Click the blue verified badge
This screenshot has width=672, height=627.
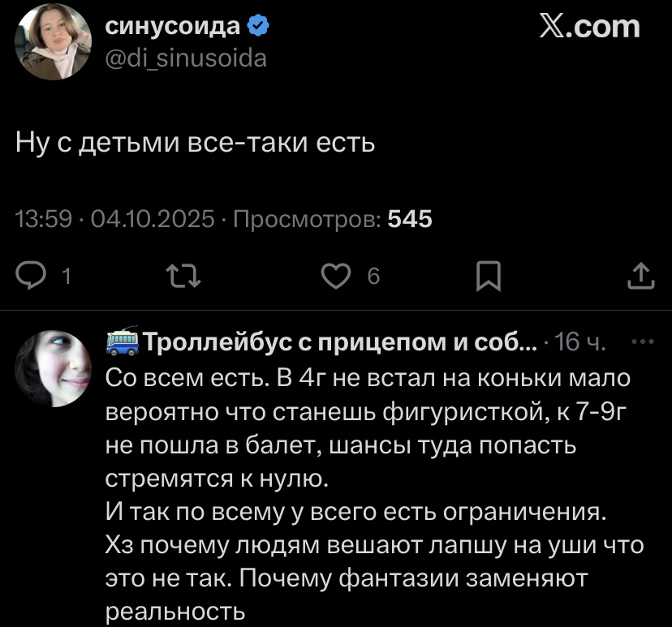258,27
